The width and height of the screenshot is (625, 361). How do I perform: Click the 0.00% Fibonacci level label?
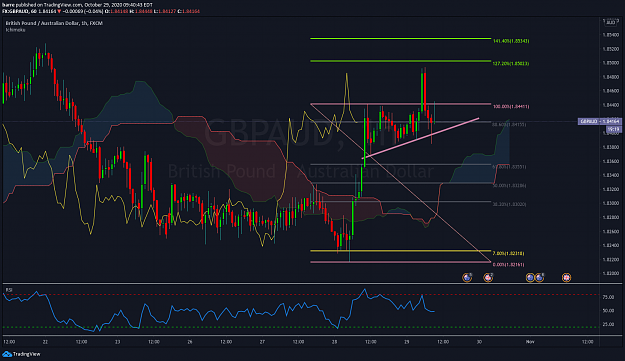pyautogui.click(x=508, y=264)
